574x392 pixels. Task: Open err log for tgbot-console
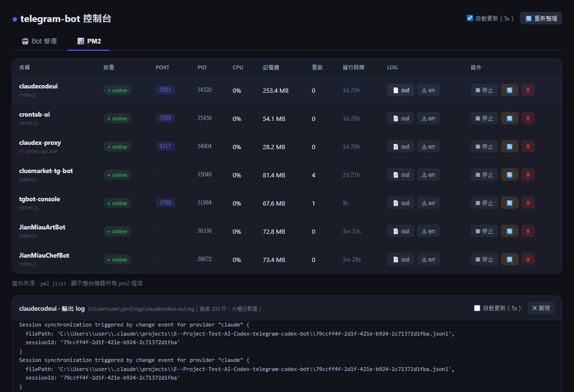pos(429,203)
